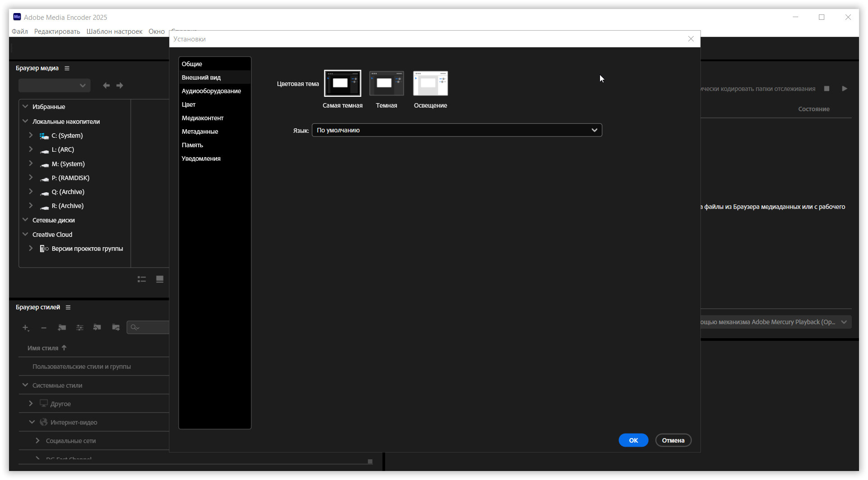Collapse the Локальные накопители tree section
The width and height of the screenshot is (868, 480).
(26, 122)
